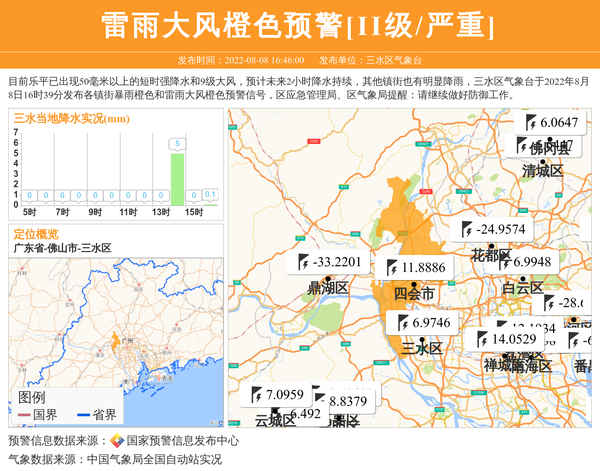Click the 三水区 label on the main map
Viewport: 600px width, 471px height.
tap(421, 349)
